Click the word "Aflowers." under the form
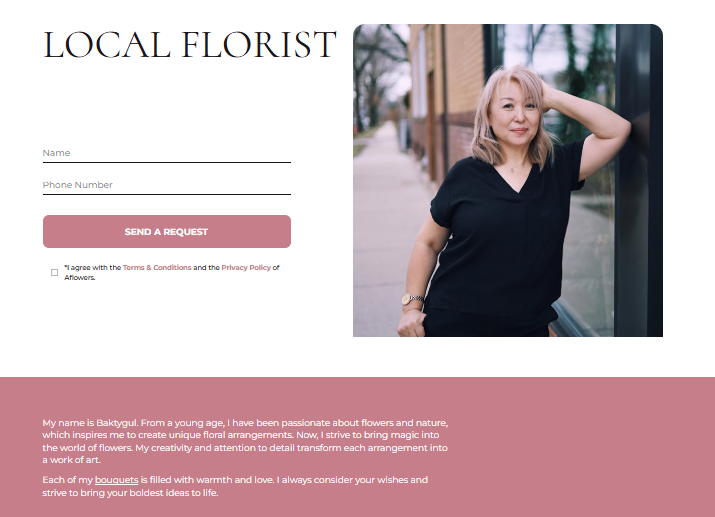 [x=80, y=278]
